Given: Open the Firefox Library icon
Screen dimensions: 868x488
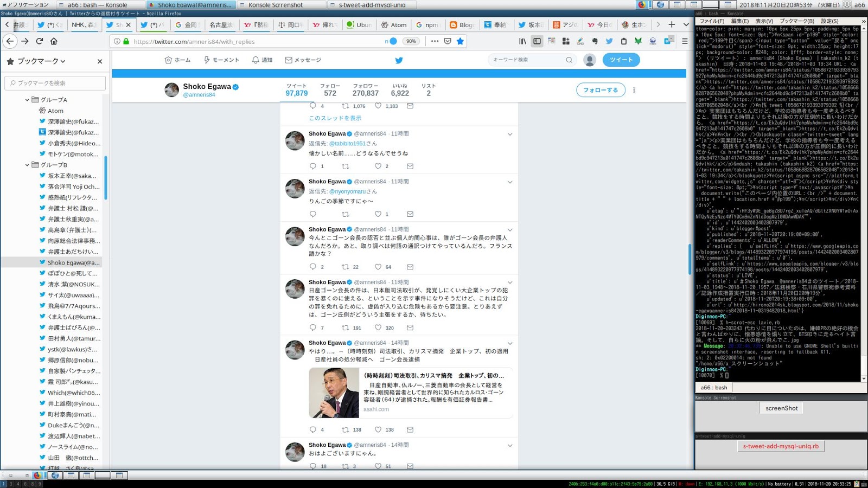Looking at the screenshot, I should (522, 41).
